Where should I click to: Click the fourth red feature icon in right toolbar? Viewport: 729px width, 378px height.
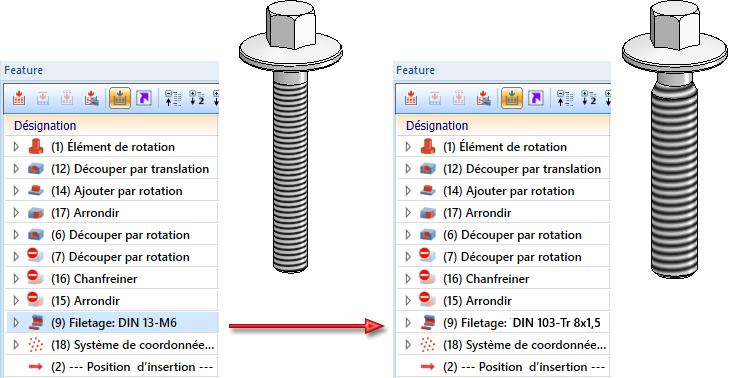(483, 98)
